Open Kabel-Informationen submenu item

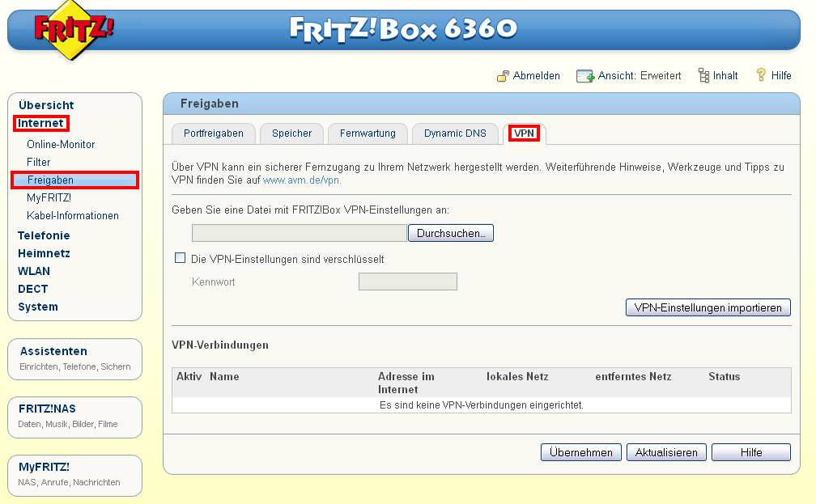(x=73, y=216)
